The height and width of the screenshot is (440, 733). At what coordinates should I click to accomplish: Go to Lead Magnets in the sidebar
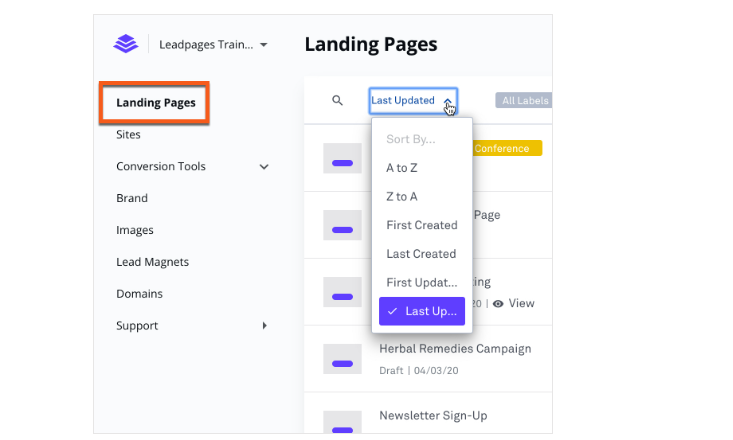152,262
